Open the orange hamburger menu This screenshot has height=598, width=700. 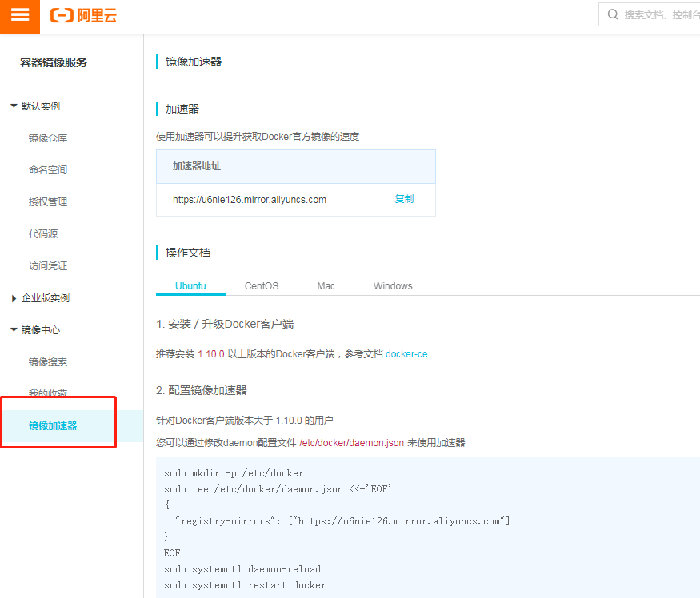pyautogui.click(x=20, y=16)
